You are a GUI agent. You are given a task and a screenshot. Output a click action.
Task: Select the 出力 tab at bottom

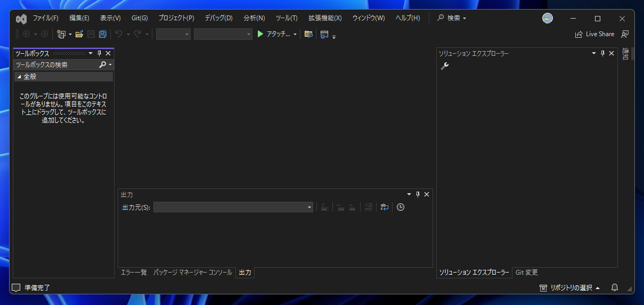click(x=245, y=273)
